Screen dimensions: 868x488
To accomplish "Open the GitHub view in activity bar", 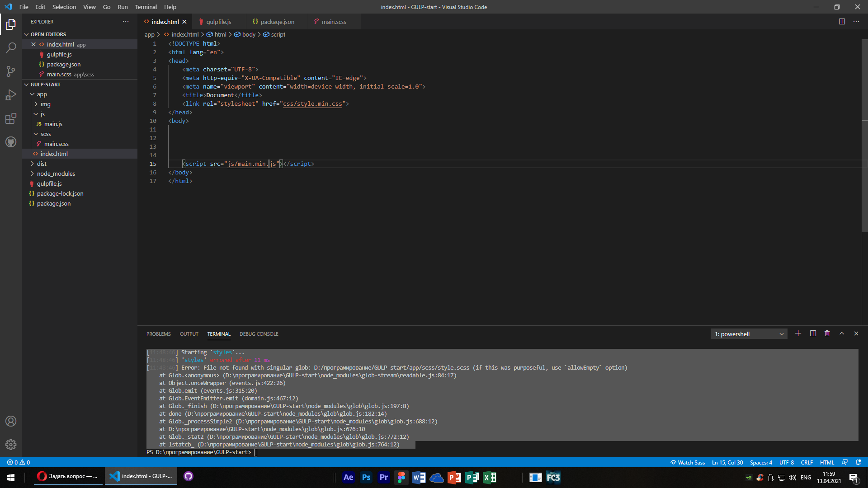I will coord(11,142).
